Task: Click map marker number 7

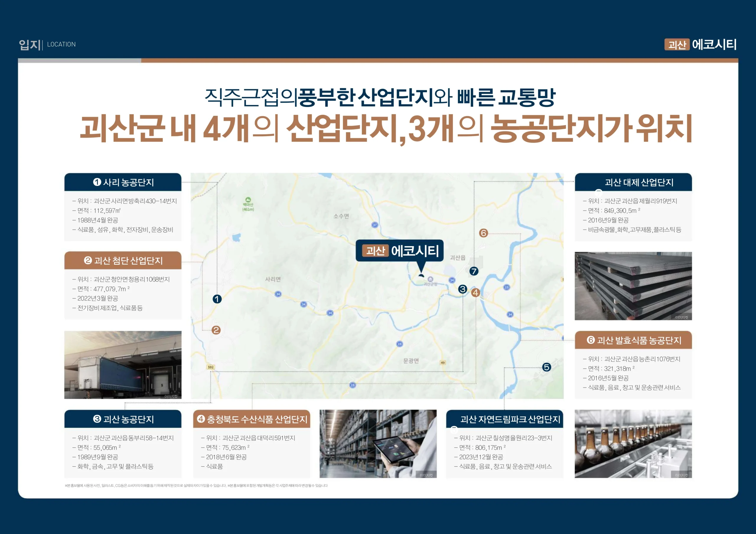Action: pos(474,271)
